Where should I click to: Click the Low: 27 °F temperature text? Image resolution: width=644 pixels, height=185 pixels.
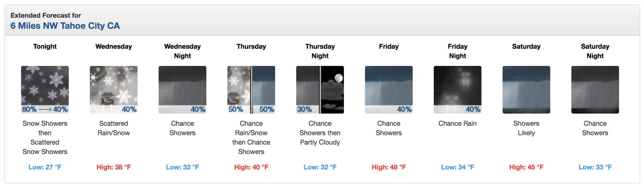[x=45, y=167]
